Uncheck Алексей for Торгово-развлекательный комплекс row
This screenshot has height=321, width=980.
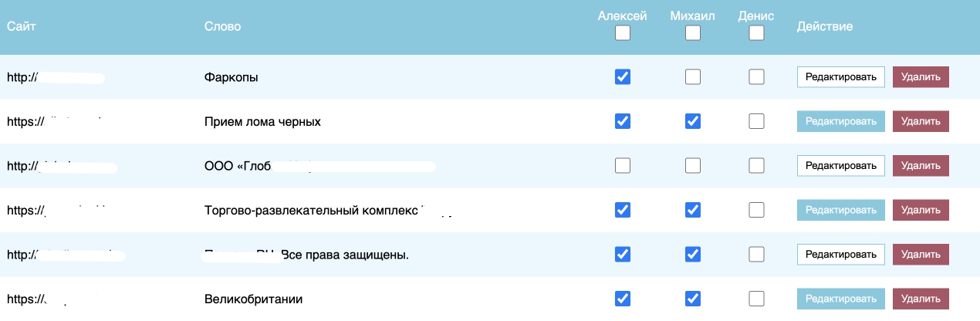point(622,209)
